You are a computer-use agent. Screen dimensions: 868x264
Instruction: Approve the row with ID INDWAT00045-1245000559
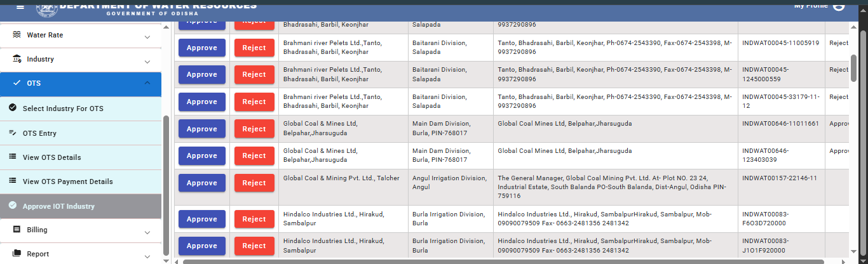(x=202, y=75)
